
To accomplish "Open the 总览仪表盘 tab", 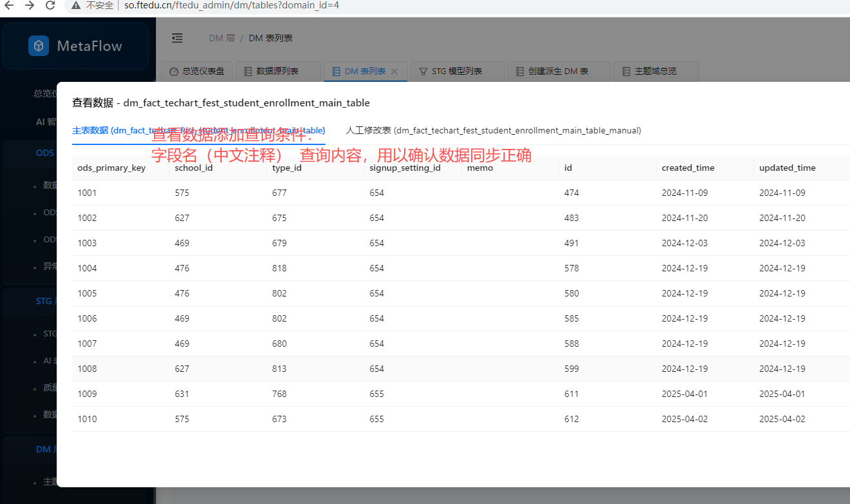I will tap(197, 72).
